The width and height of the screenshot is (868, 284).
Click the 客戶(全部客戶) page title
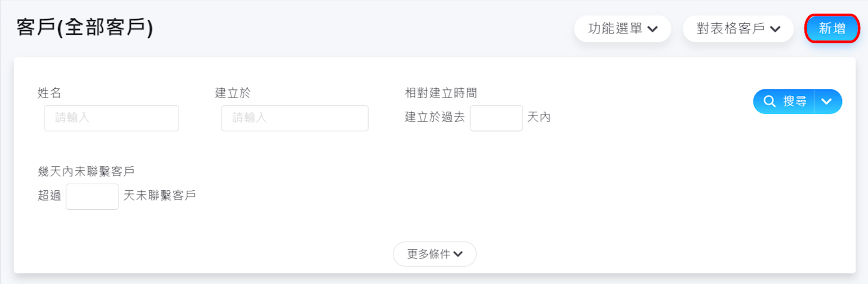tap(85, 27)
